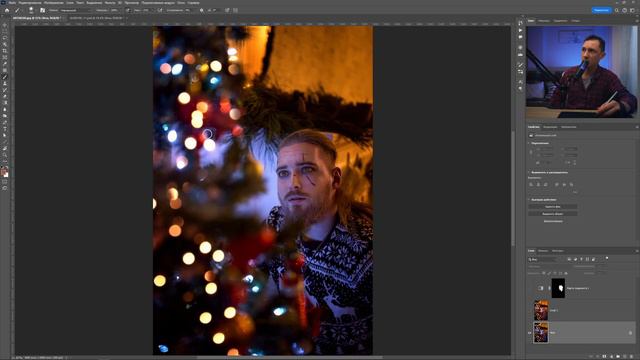Select the Clone Stamp tool
The image size is (640, 360).
(x=5, y=83)
